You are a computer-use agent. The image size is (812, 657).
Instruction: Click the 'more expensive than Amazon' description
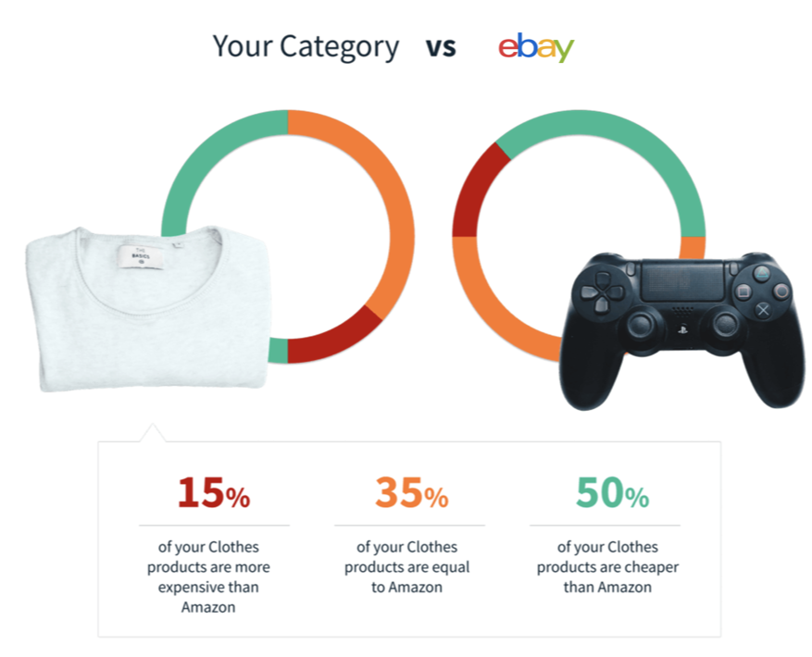[x=208, y=576]
